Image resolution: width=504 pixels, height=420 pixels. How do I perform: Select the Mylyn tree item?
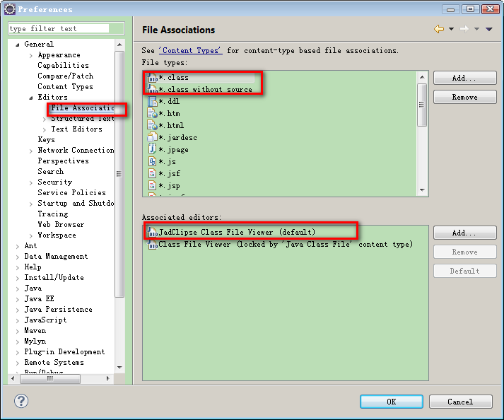[x=35, y=342]
